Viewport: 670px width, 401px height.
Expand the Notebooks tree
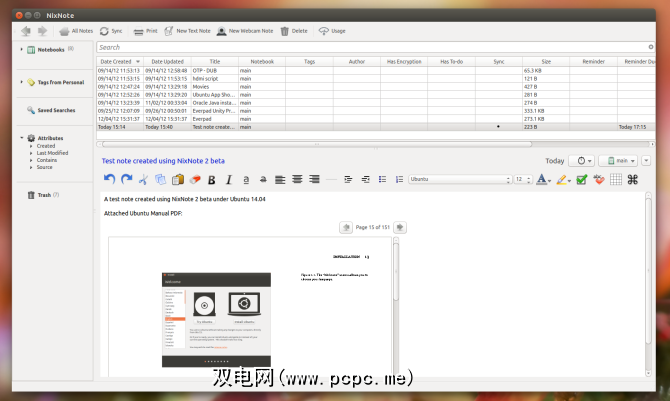pos(22,49)
